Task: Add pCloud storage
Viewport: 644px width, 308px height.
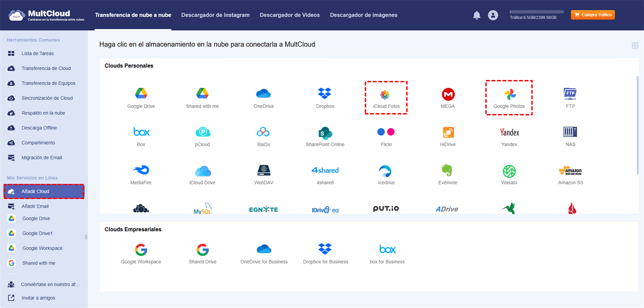Action: [x=202, y=132]
